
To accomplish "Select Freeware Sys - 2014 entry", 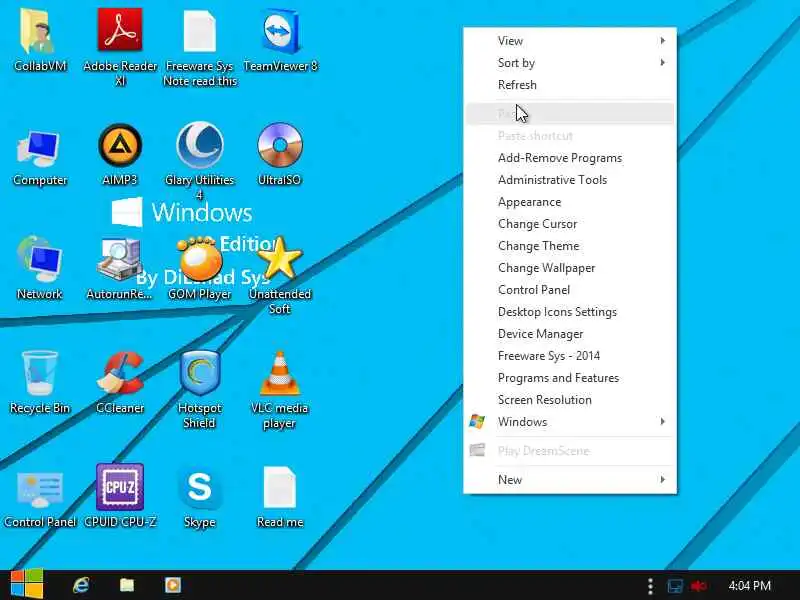I will [570, 356].
